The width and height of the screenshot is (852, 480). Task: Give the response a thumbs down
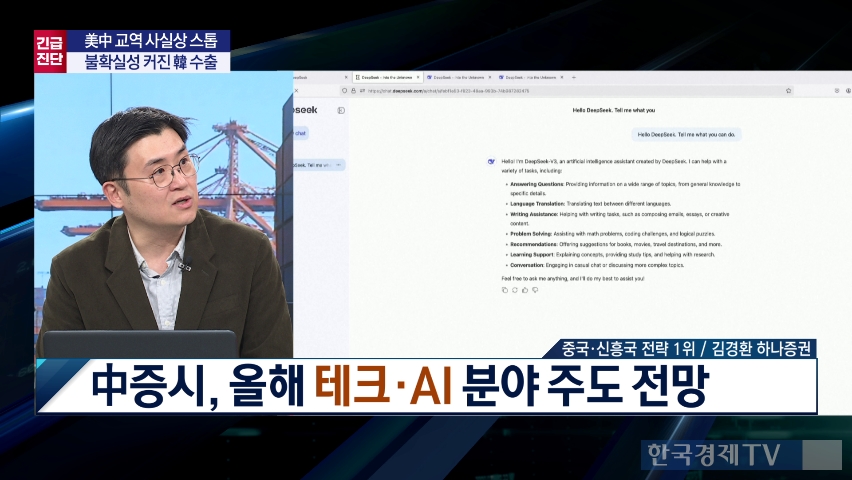535,290
